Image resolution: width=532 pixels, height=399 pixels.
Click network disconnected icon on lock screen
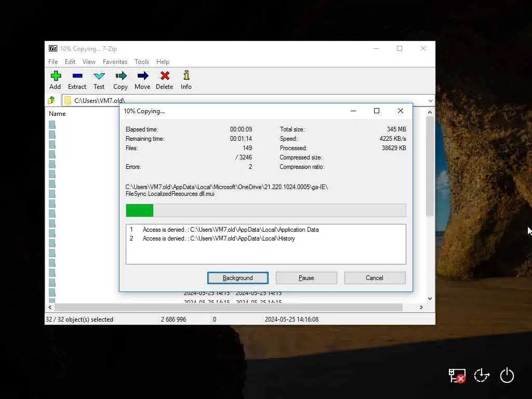(457, 376)
